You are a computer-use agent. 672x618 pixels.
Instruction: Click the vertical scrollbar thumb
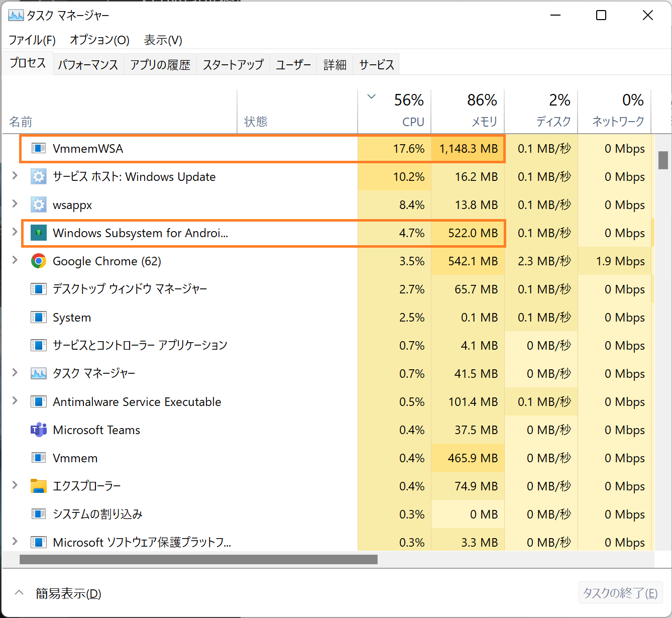coord(663,160)
